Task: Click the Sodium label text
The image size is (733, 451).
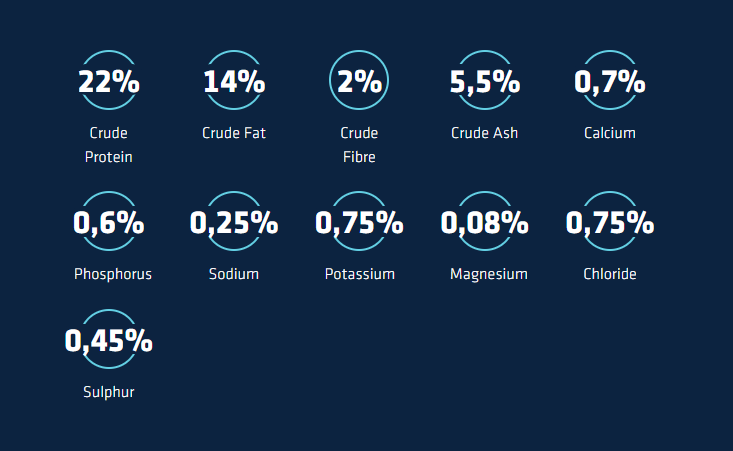Action: (x=234, y=274)
